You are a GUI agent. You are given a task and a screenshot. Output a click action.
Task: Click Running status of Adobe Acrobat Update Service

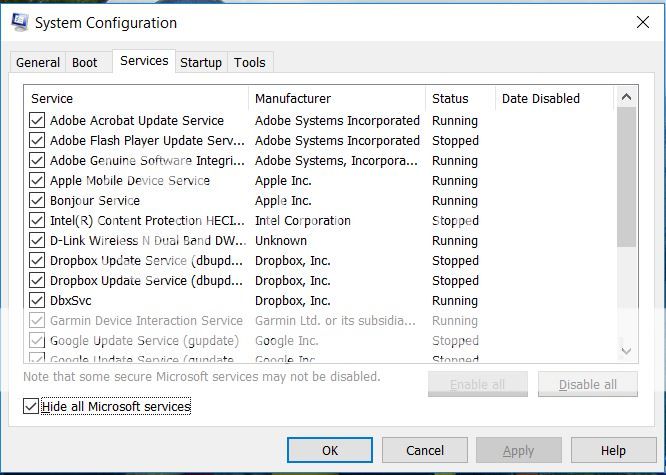pyautogui.click(x=455, y=121)
